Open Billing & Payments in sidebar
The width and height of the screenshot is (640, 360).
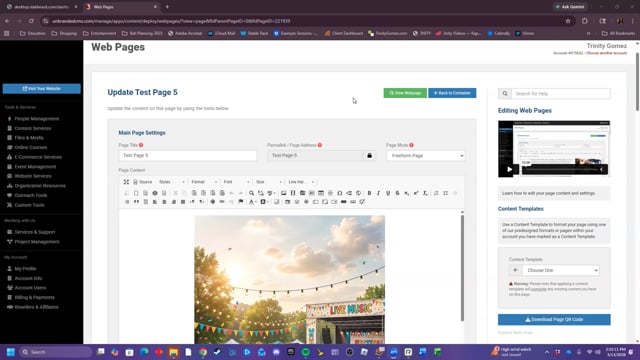tap(34, 298)
